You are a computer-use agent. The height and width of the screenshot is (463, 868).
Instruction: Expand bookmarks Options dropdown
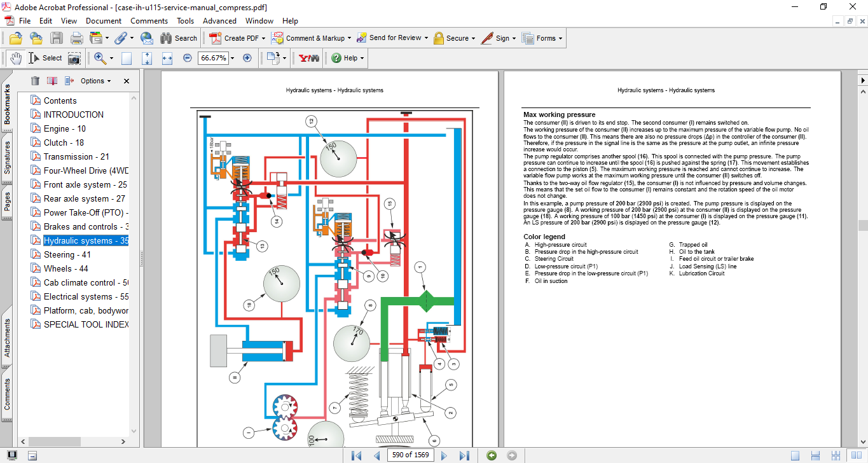tap(95, 81)
